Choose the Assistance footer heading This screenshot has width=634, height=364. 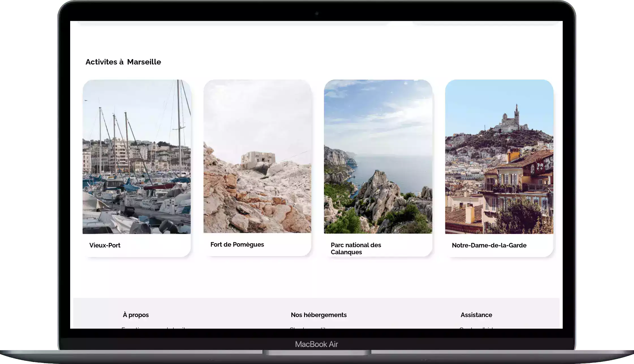[x=476, y=315]
